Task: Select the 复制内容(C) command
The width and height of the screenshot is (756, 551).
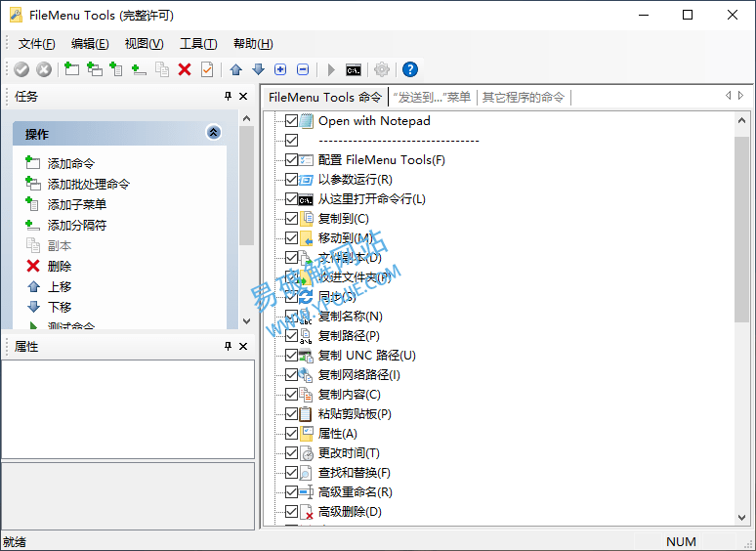Action: click(350, 395)
